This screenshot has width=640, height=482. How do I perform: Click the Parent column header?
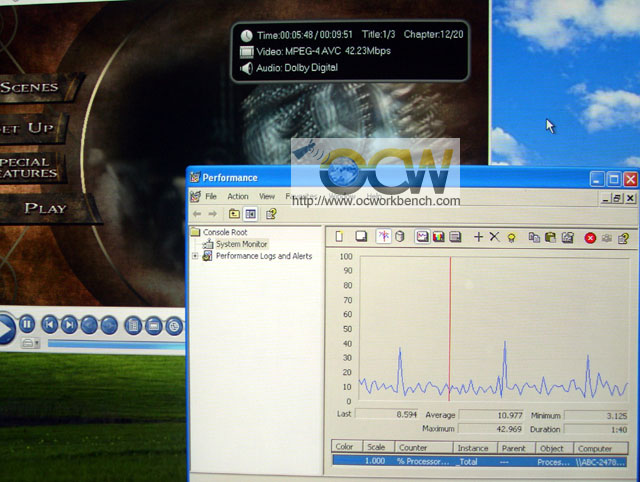click(516, 448)
